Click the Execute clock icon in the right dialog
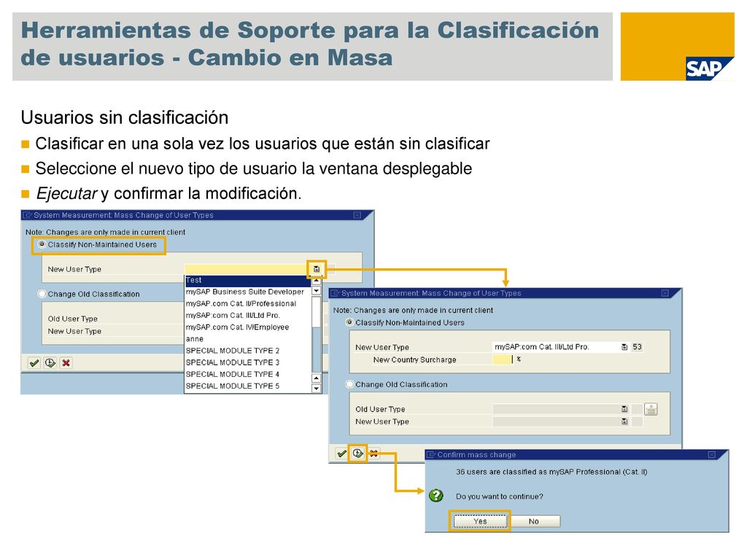Screen dimensions: 747x560 pos(357,454)
